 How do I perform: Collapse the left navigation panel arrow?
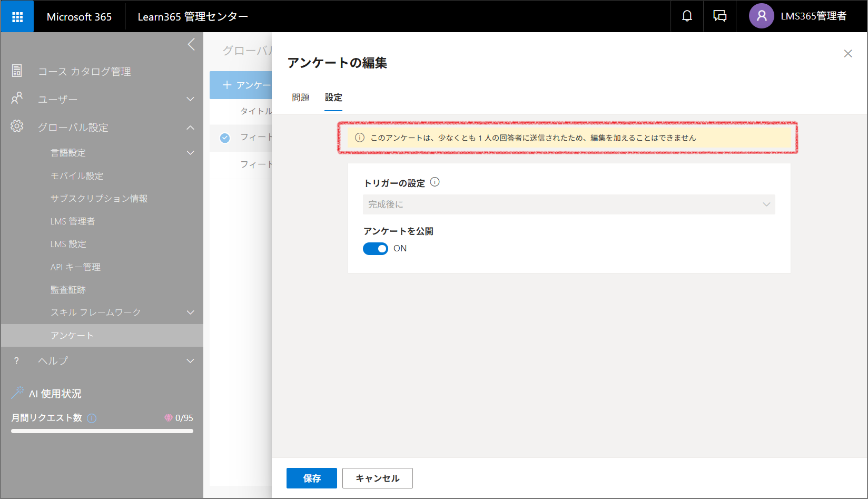(x=191, y=45)
